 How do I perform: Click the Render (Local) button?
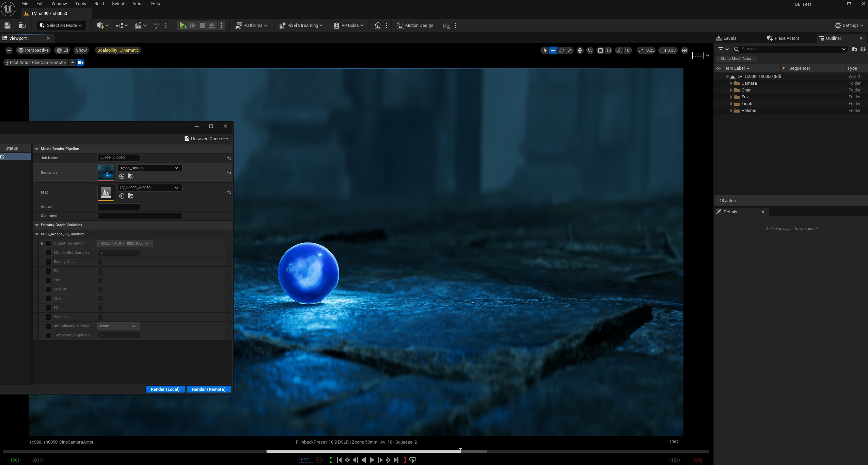coord(165,389)
